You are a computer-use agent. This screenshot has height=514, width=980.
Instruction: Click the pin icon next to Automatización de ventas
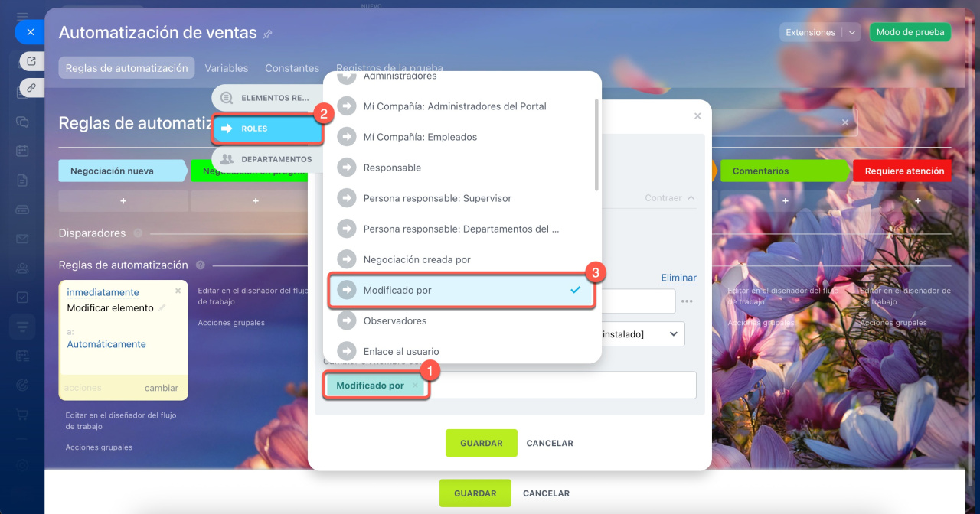point(267,34)
